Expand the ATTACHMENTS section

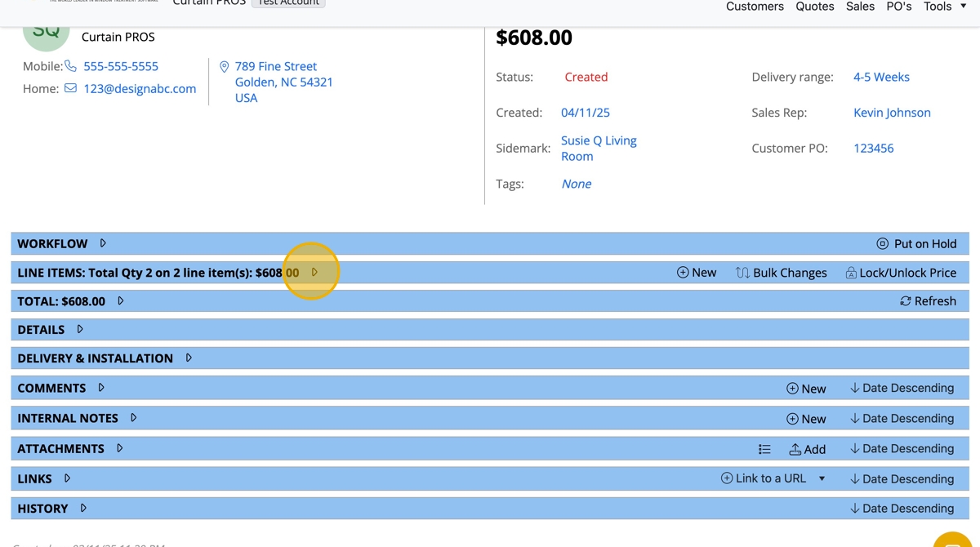120,448
